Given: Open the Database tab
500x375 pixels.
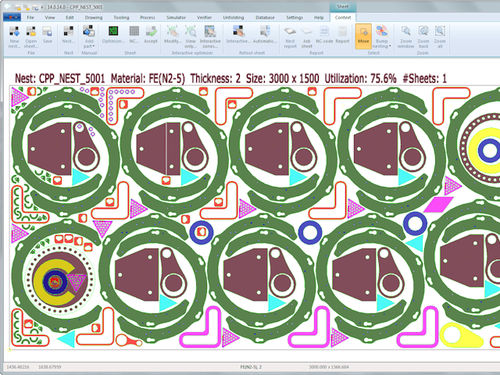Looking at the screenshot, I should [265, 17].
